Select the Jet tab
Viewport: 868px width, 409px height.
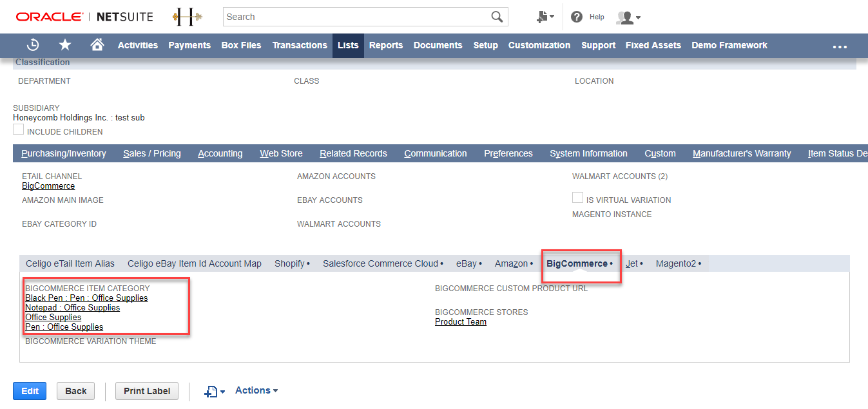tap(634, 263)
